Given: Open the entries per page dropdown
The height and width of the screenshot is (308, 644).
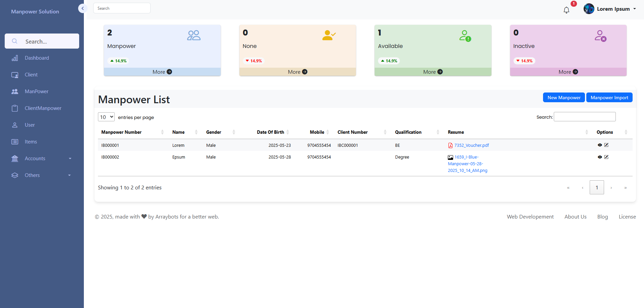Looking at the screenshot, I should pos(106,117).
